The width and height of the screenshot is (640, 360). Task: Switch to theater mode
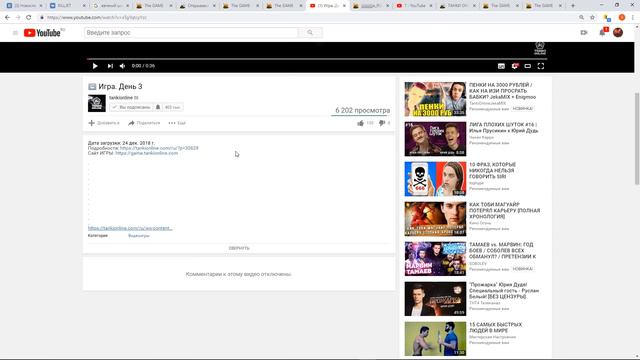pos(528,66)
